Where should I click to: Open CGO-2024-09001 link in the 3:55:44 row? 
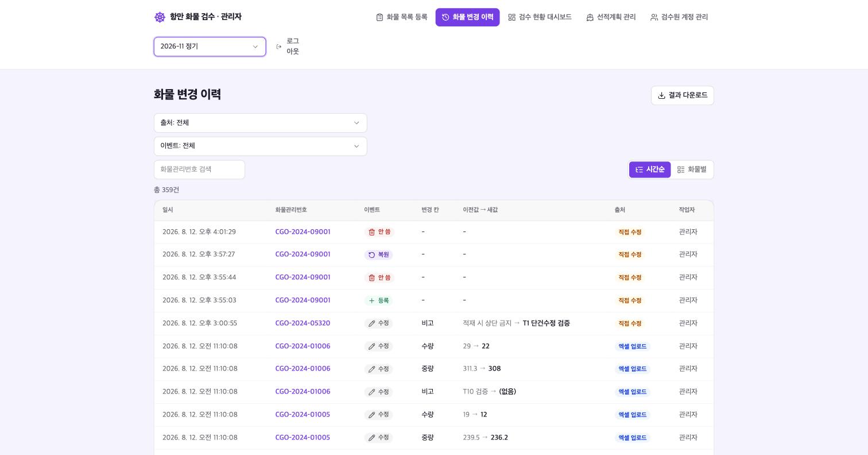pos(303,277)
